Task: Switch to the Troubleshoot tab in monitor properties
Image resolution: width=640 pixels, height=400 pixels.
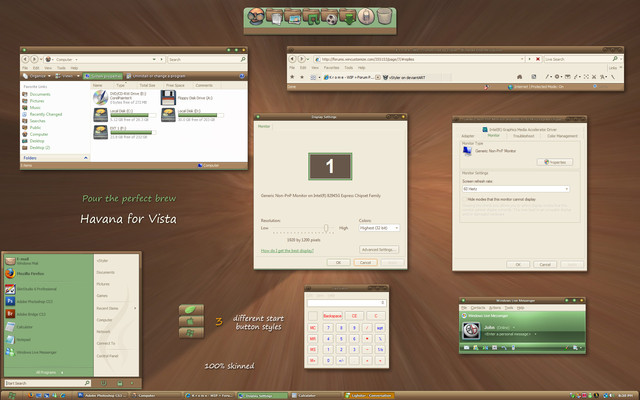Action: tap(524, 136)
